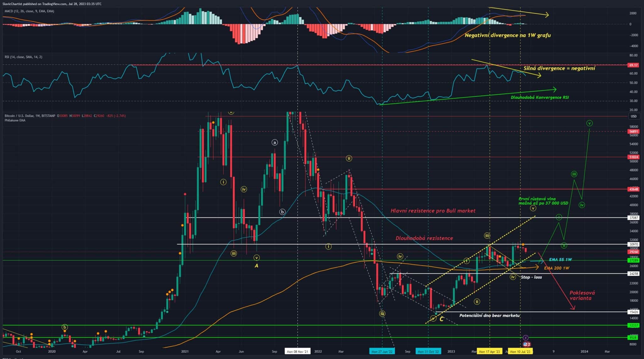Viewport: 644px width, 359px height.
Task: Select the yellow circled 'b' label near 2020
Action: click(x=65, y=327)
